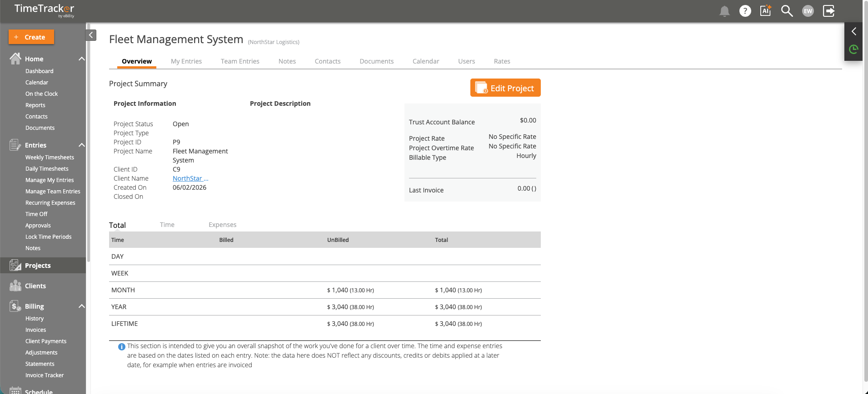This screenshot has width=868, height=394.
Task: Select the Overview tab
Action: click(x=137, y=61)
